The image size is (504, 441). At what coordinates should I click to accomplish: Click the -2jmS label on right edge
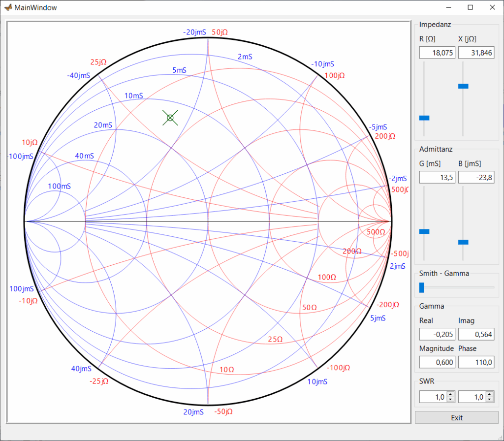[x=398, y=179]
